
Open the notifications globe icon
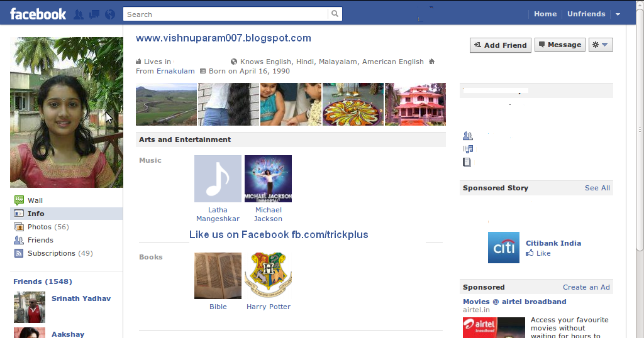point(110,15)
